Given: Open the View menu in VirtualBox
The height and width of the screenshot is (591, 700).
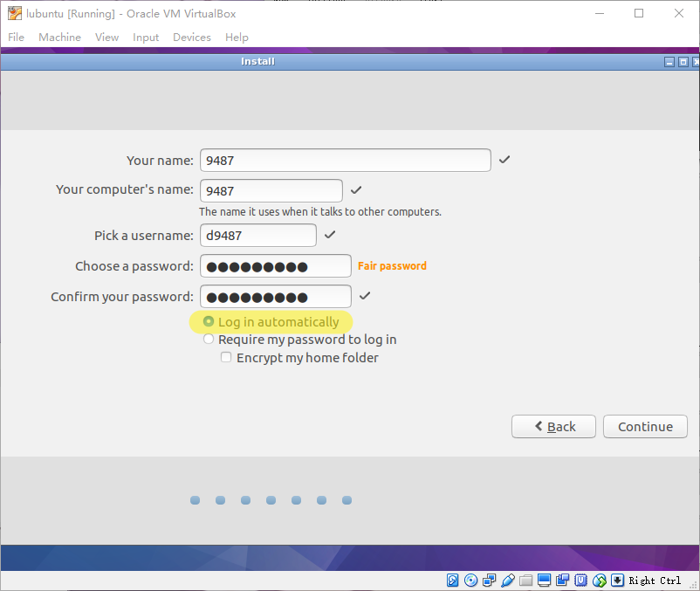Looking at the screenshot, I should (106, 38).
